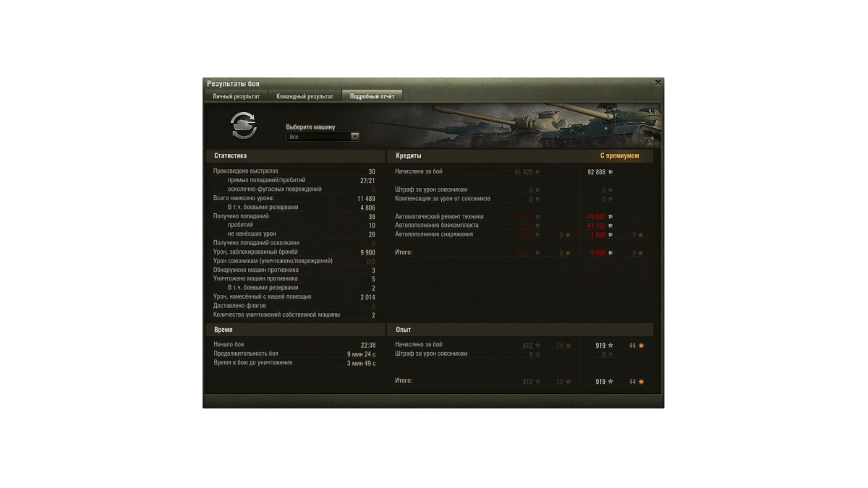This screenshot has height=488, width=868.
Task: Click the 'Статистика' section header
Action: tap(231, 156)
